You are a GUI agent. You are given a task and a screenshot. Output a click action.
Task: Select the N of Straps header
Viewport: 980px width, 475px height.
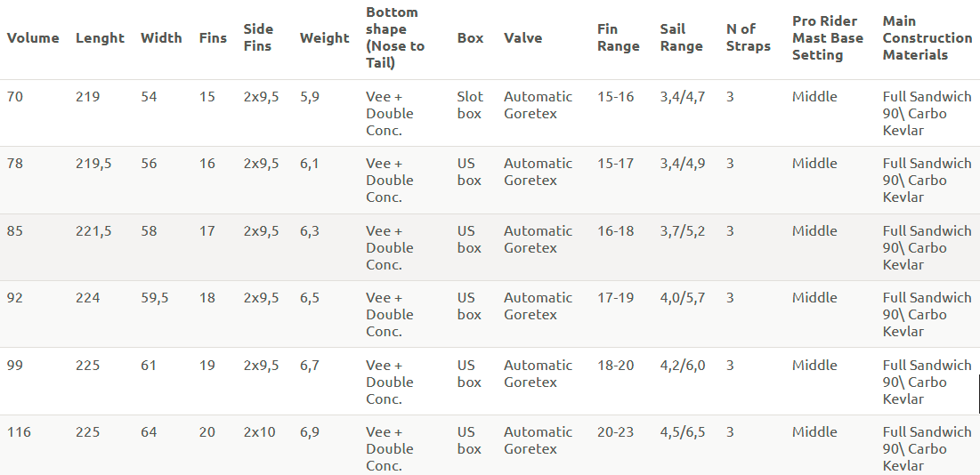[748, 38]
